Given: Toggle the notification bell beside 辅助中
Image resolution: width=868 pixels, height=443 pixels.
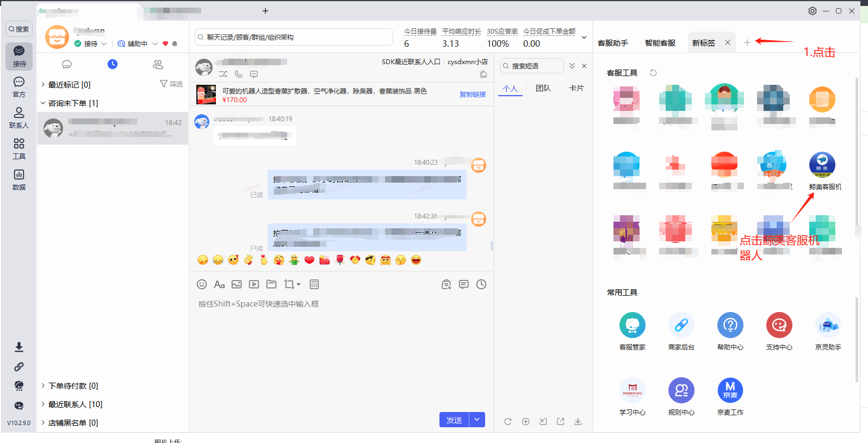Looking at the screenshot, I should [175, 43].
